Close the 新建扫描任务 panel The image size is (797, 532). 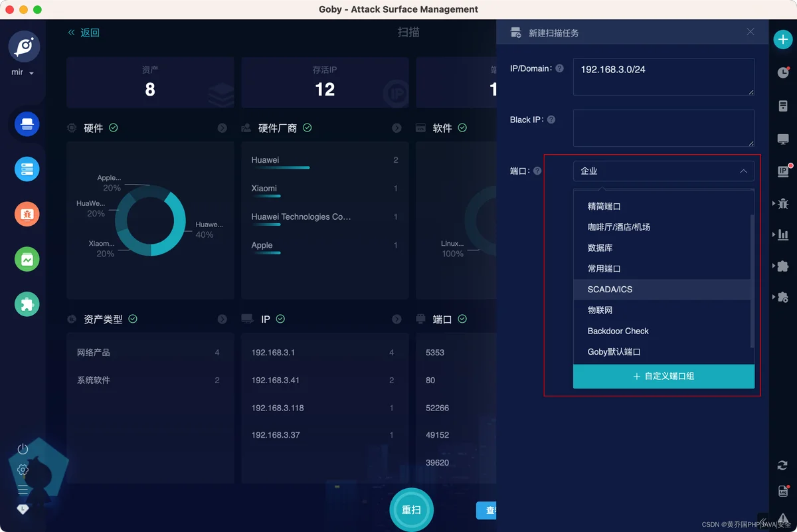tap(751, 32)
